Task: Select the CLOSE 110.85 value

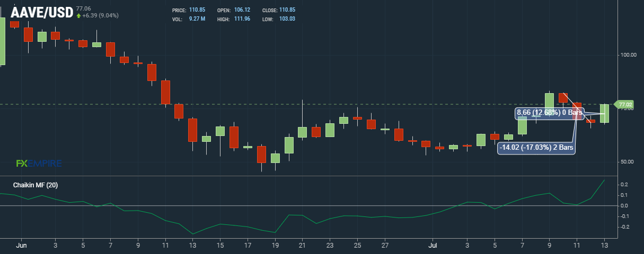Action: tap(287, 11)
